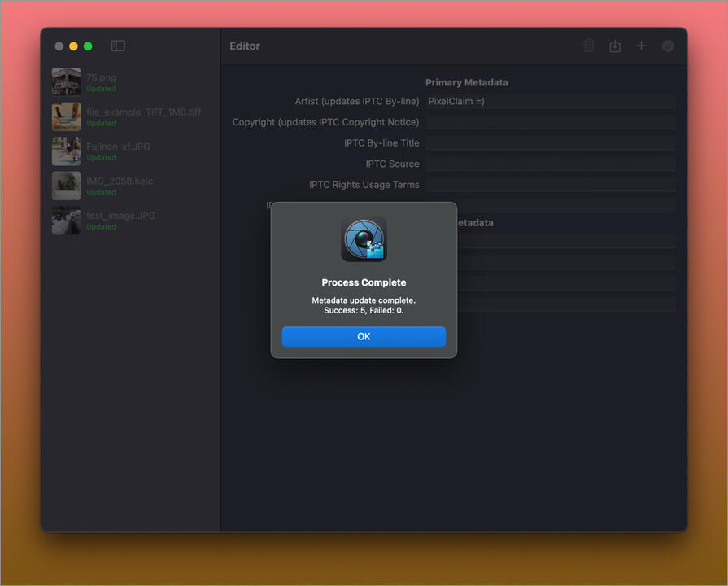Click the IPTC Source input field
This screenshot has width=728, height=586.
tap(550, 164)
